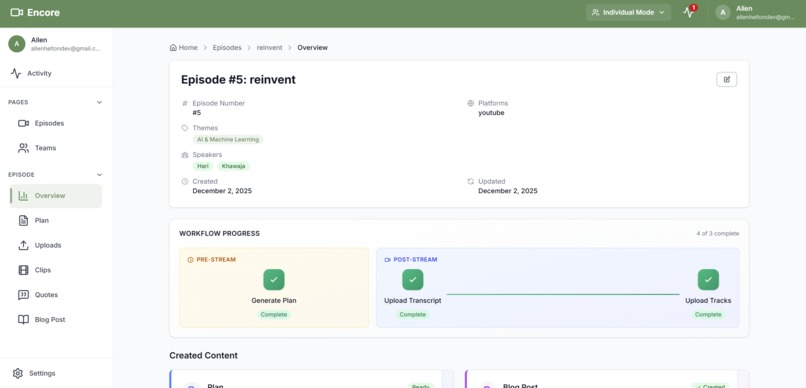Click the Hari speaker tag
Image resolution: width=806 pixels, height=388 pixels.
tap(203, 166)
